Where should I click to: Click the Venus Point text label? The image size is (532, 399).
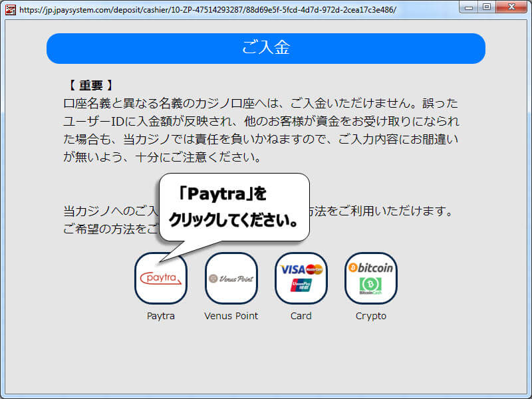(231, 316)
